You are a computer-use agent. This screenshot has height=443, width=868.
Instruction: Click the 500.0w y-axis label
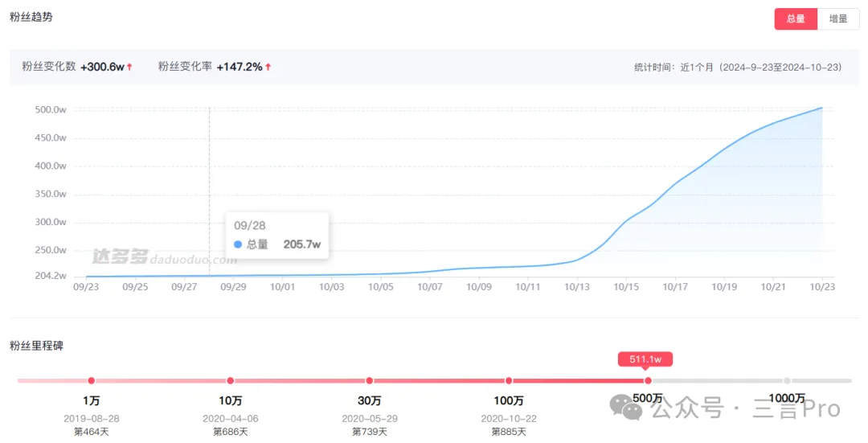(x=50, y=110)
